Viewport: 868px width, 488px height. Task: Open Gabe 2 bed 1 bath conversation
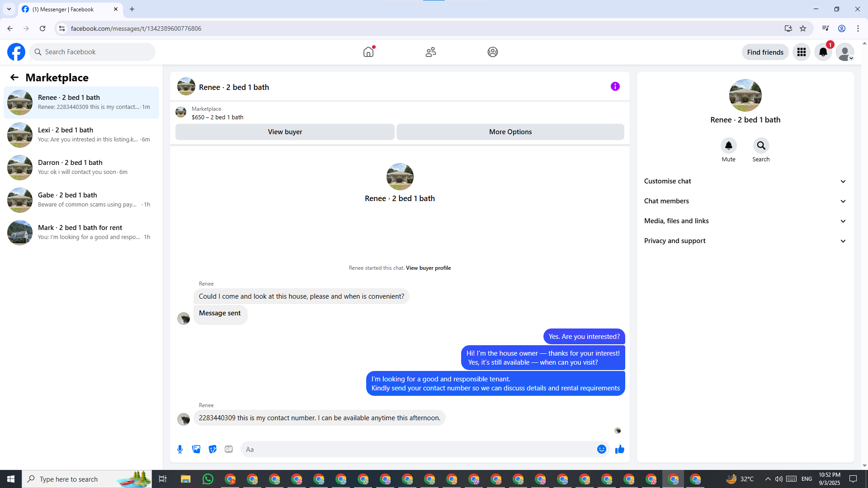point(81,200)
